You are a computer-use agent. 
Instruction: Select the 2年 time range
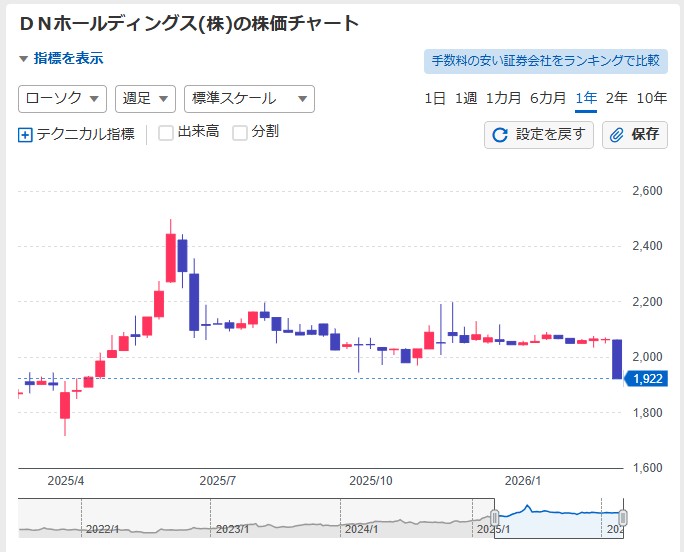[616, 98]
